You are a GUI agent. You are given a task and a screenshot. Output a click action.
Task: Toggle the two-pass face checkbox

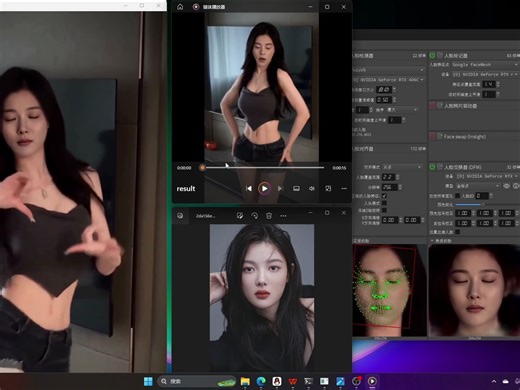click(458, 232)
